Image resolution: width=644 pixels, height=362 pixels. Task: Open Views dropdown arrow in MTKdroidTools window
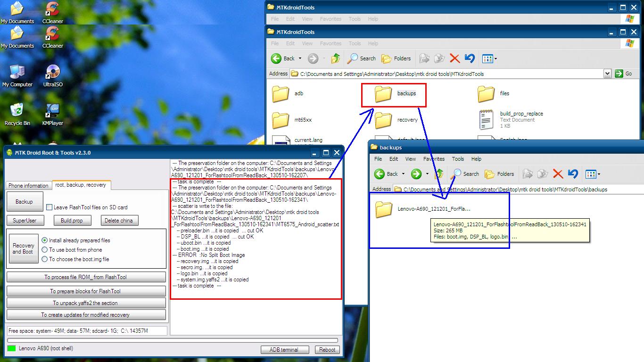[x=495, y=59]
